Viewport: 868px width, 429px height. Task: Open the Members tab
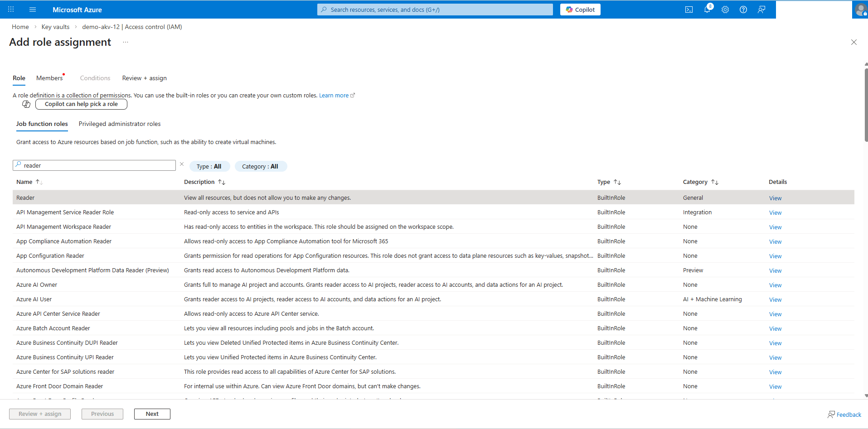pos(49,78)
